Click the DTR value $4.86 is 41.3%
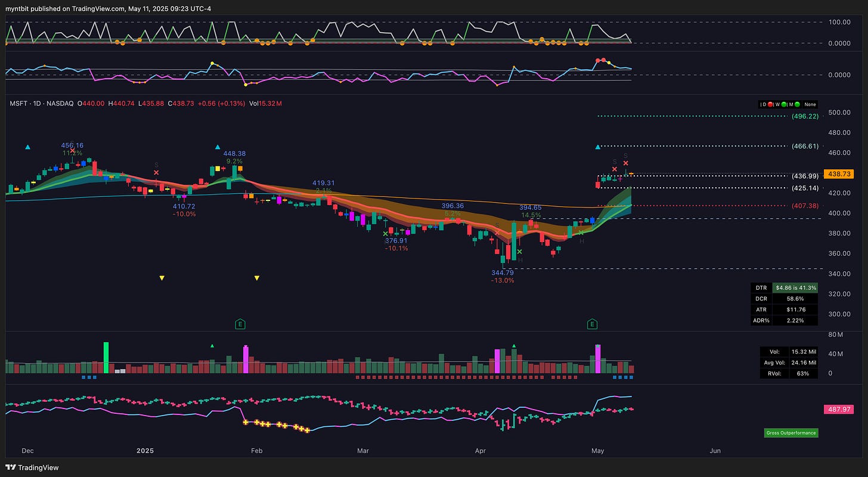Image resolution: width=868 pixels, height=477 pixels. 795,287
